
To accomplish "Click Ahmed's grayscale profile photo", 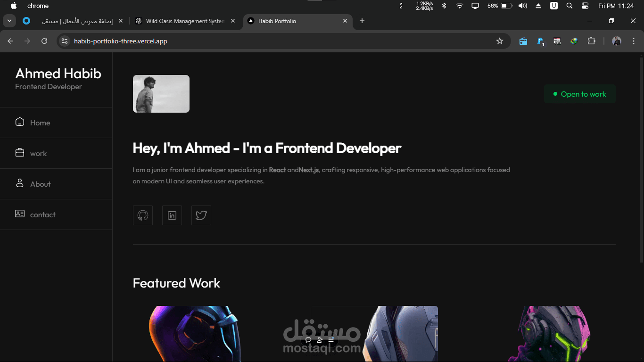I will 161,93.
